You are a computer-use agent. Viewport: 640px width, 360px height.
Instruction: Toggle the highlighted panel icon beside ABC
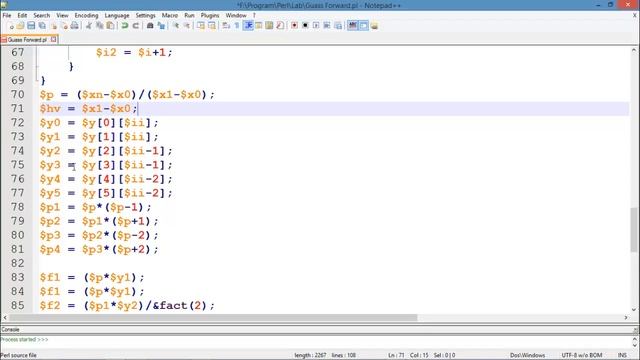click(x=363, y=26)
